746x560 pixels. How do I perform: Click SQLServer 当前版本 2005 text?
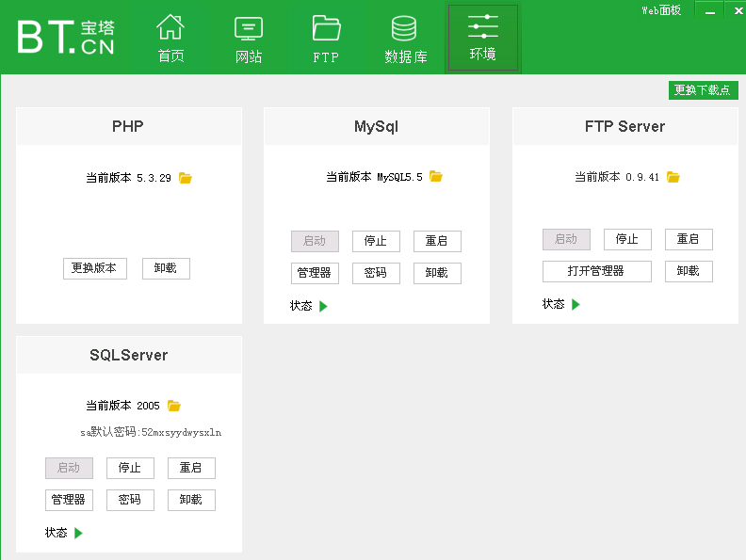pos(122,406)
